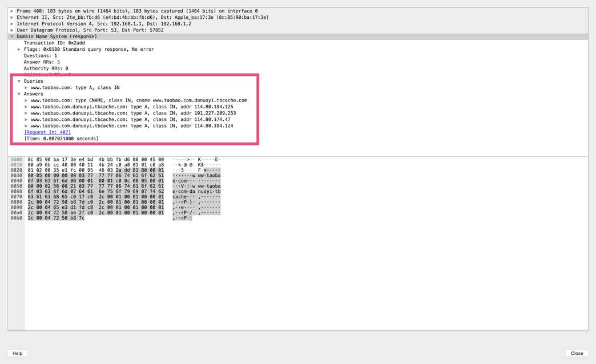
Task: Select the Frame 408 summary text
Action: 137,11
